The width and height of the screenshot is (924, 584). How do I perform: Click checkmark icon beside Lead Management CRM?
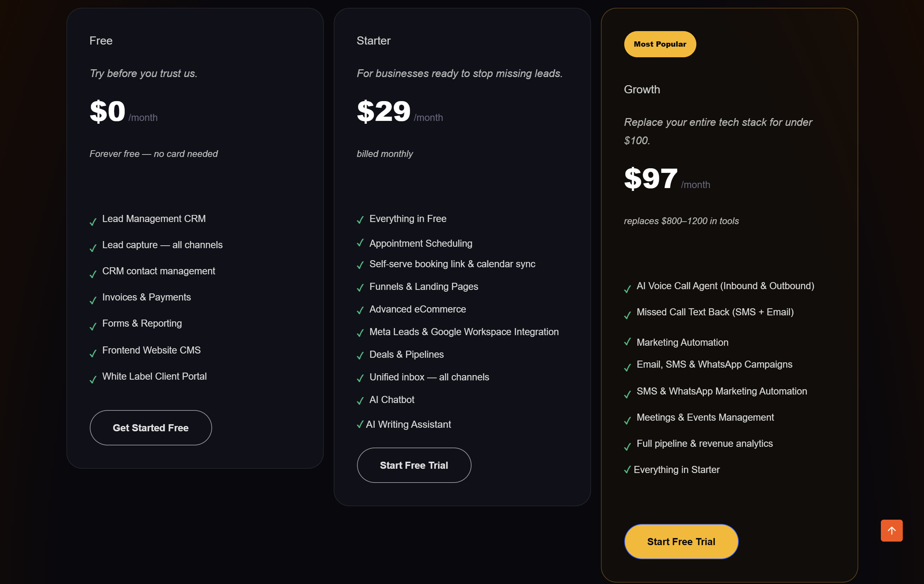tap(93, 221)
